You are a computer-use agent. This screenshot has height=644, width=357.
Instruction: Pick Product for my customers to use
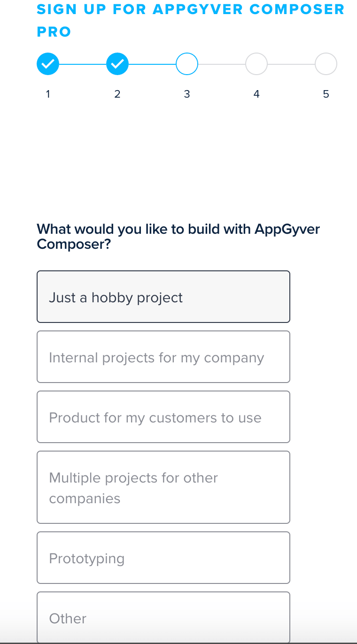point(163,417)
